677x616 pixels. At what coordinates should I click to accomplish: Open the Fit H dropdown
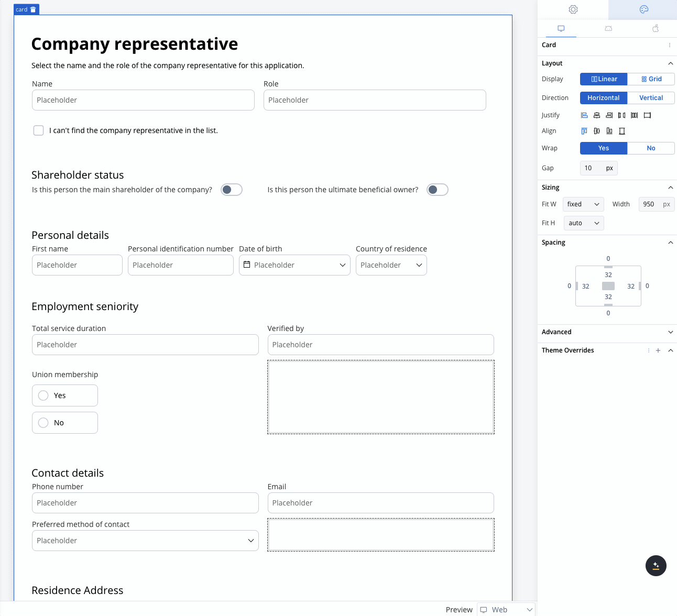[584, 223]
